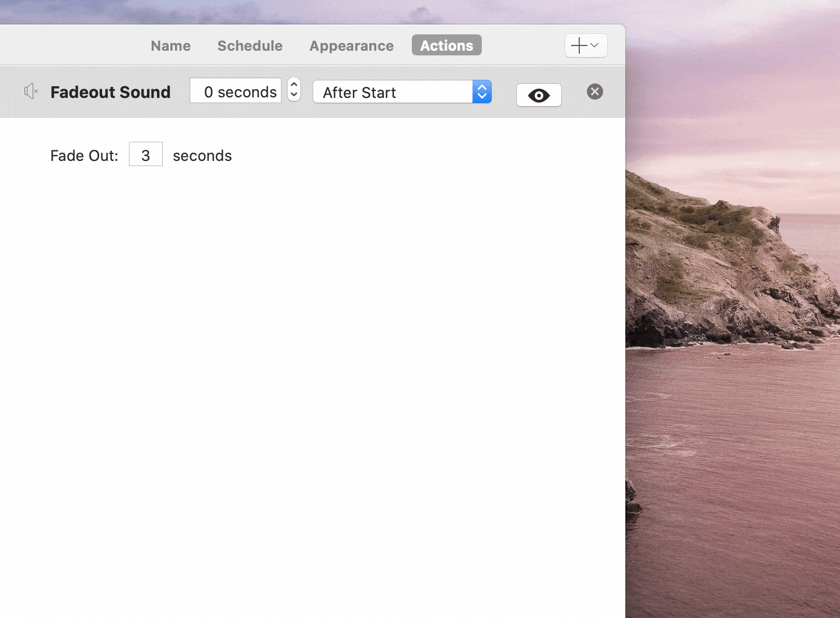Click the Actions tab

[447, 45]
